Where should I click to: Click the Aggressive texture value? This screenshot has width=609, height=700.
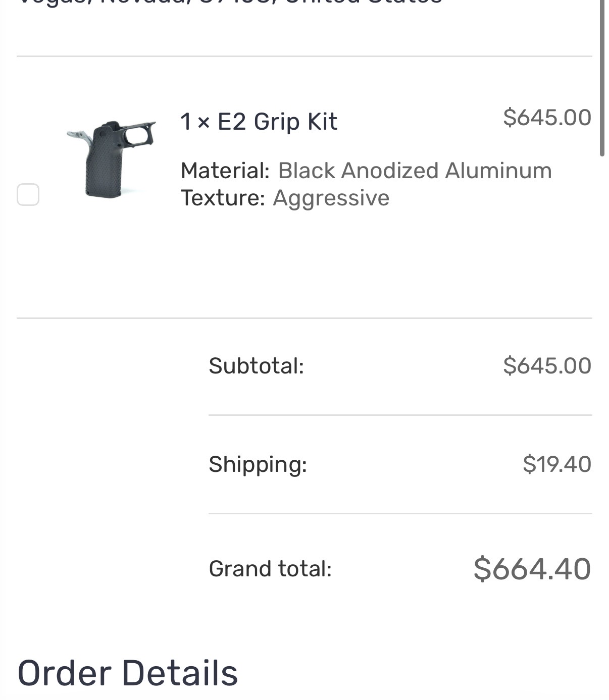pyautogui.click(x=331, y=198)
